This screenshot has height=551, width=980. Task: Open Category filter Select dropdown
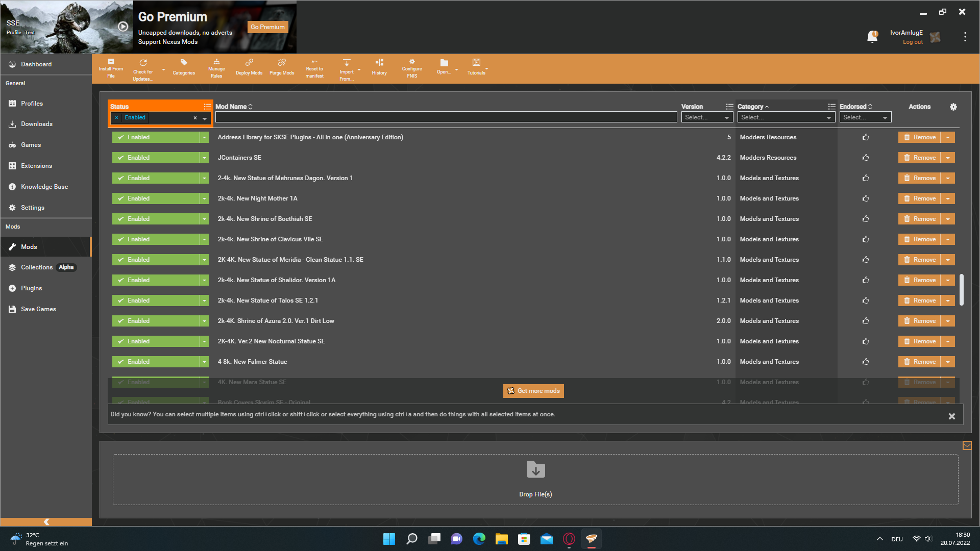786,117
